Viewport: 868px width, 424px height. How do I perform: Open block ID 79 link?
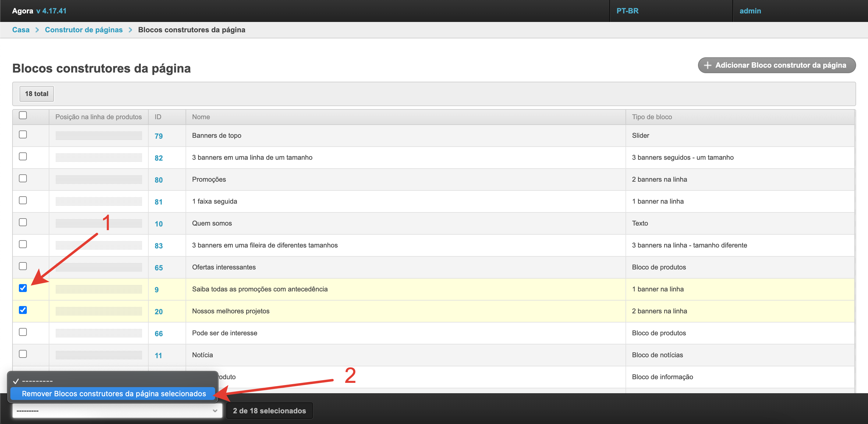pyautogui.click(x=158, y=136)
